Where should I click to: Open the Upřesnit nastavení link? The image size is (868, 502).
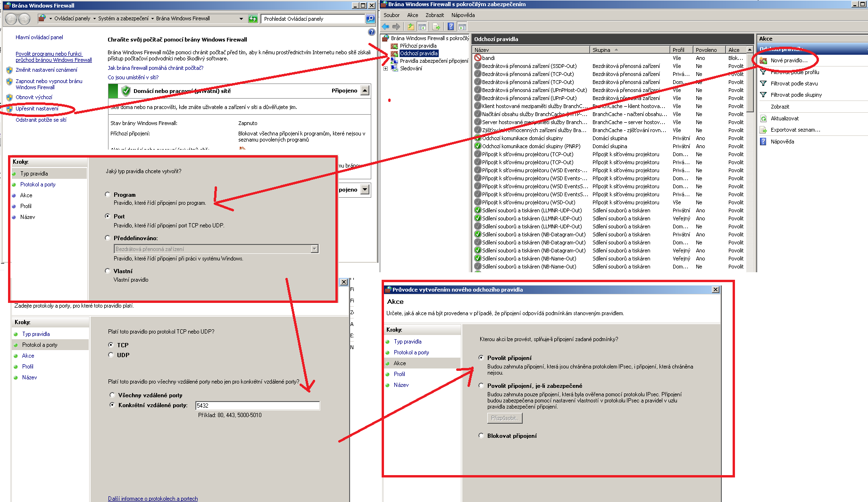pyautogui.click(x=37, y=109)
